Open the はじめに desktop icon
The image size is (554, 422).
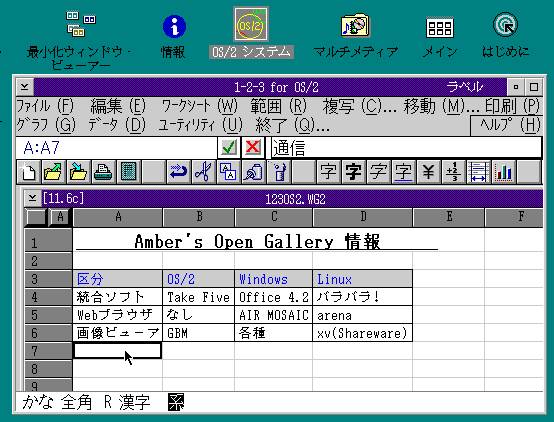[x=505, y=25]
